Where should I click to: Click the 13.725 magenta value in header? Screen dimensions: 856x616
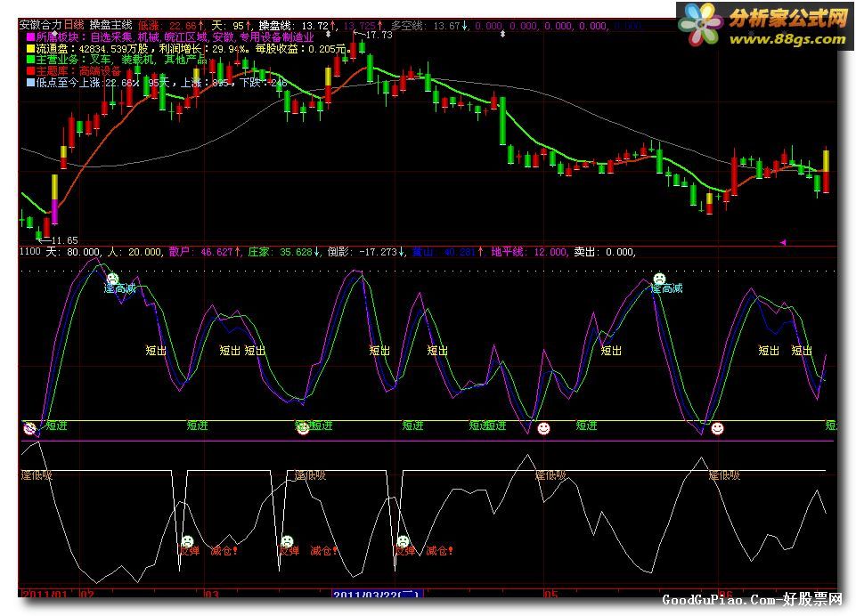coord(359,26)
